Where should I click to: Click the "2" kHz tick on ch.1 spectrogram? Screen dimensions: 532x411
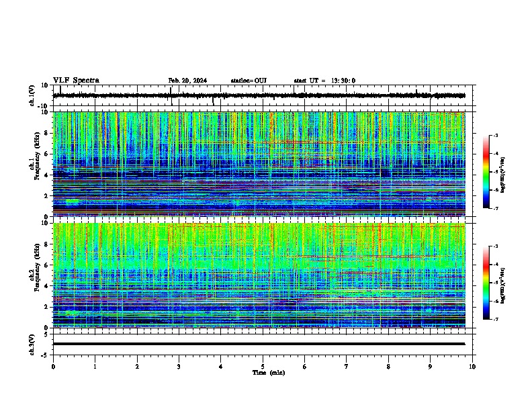click(x=46, y=196)
